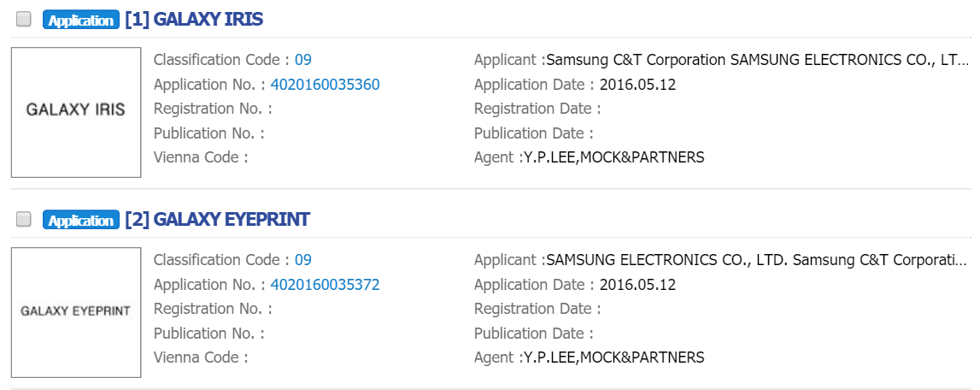This screenshot has width=980, height=390.
Task: Select the GALAXY EYEPRINT result checkbox
Action: point(24,219)
